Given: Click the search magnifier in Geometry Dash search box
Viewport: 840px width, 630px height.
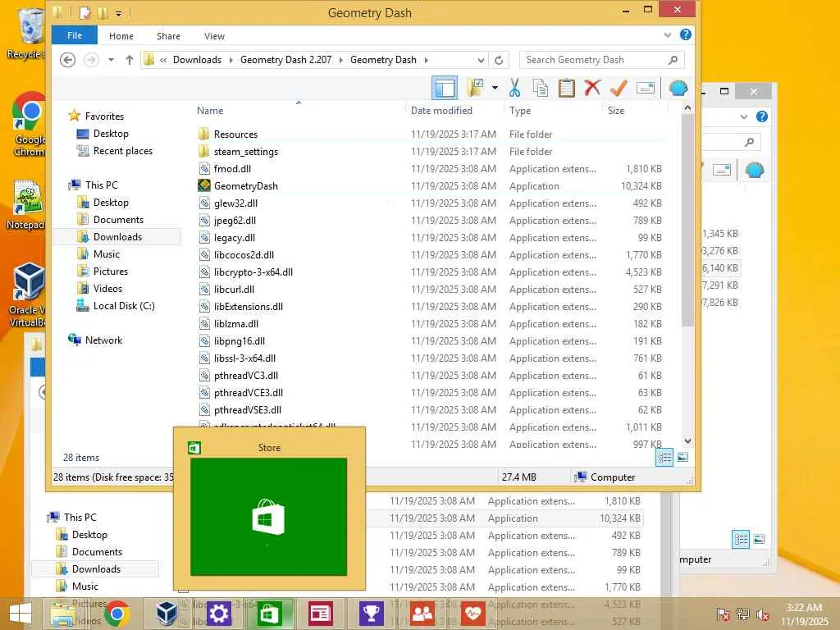Looking at the screenshot, I should coord(673,60).
